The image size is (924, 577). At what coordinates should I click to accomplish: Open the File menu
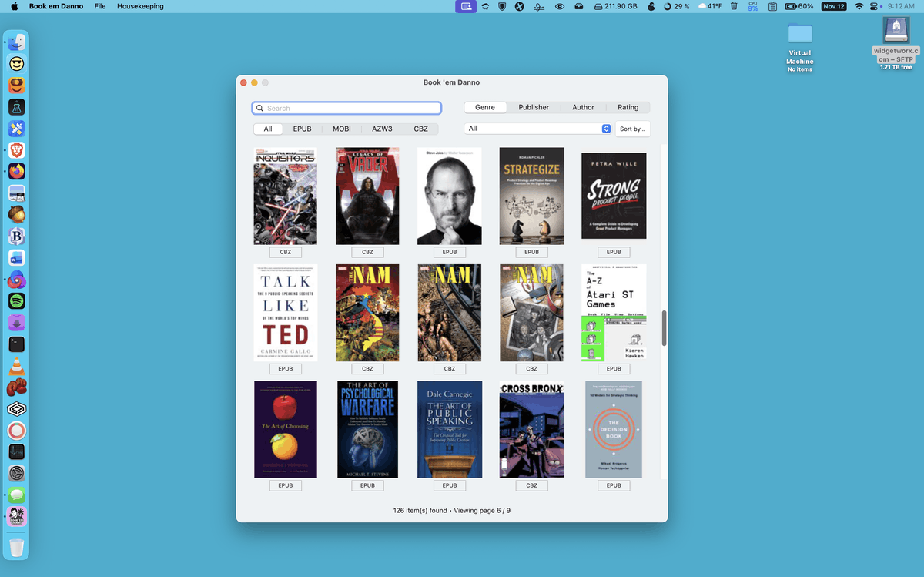click(x=100, y=6)
